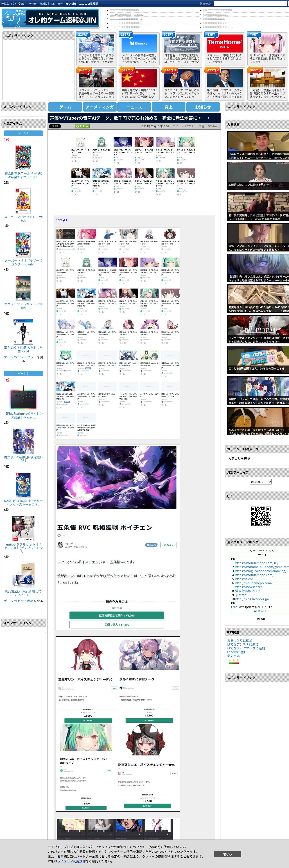
Task: Open the 226RT にじさんじ article thumbnail
Action: coord(96,43)
